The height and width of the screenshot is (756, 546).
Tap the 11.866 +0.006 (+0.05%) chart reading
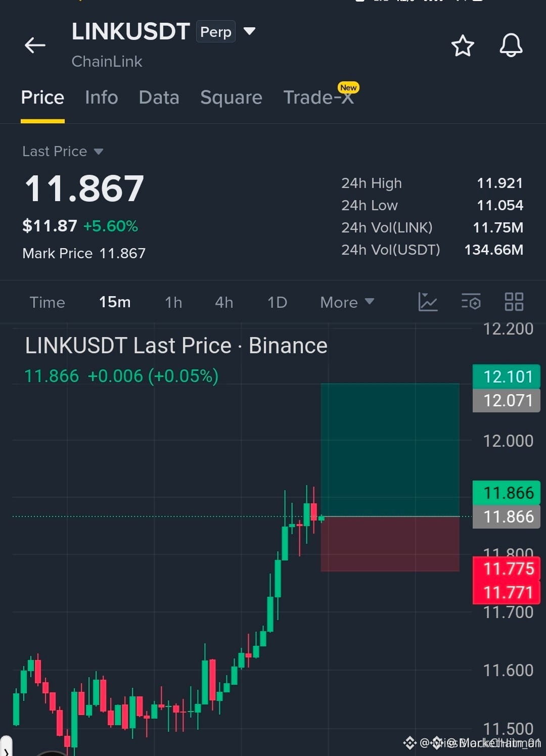click(x=121, y=376)
